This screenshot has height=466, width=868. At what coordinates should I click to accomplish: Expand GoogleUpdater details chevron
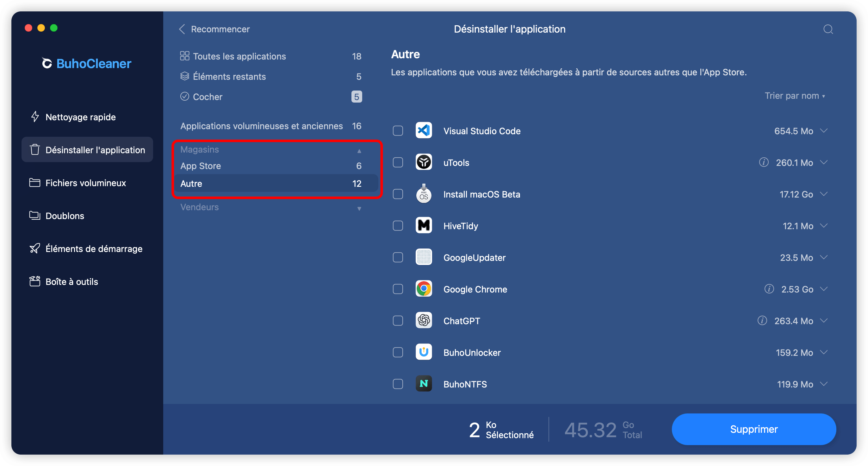(x=823, y=257)
